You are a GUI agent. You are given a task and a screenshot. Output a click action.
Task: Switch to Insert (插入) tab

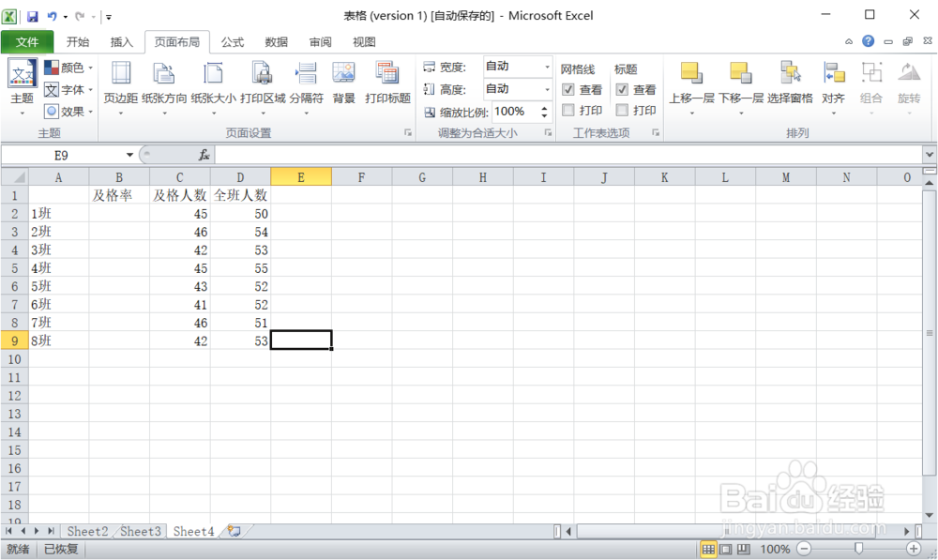coord(121,42)
